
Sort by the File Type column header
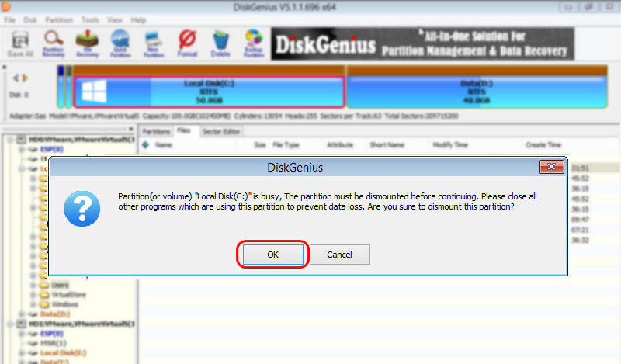pyautogui.click(x=286, y=145)
